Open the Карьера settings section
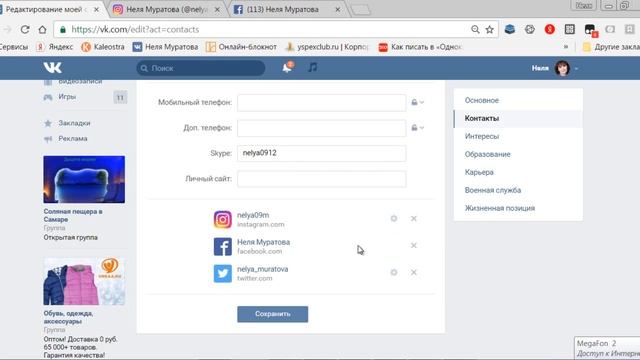Screen dimensions: 640x360 tap(518, 172)
